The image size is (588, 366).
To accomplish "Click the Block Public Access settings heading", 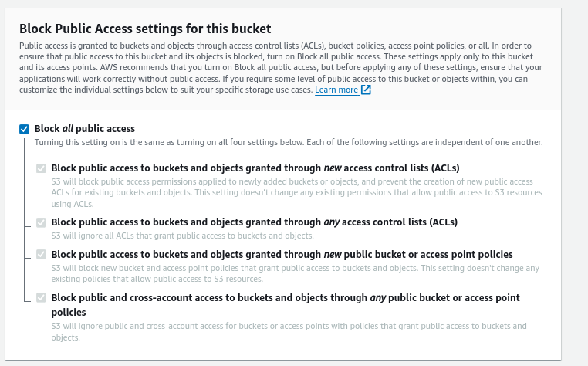I will pos(145,29).
